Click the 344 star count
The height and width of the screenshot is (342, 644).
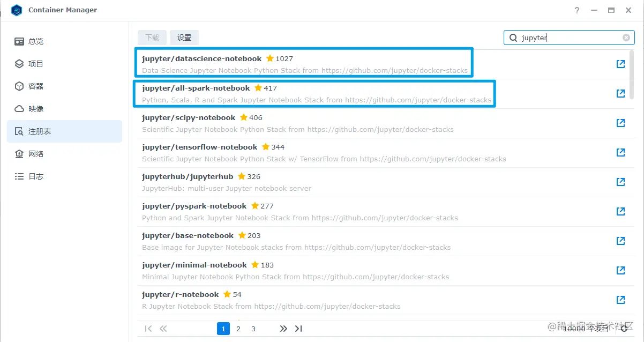click(x=278, y=147)
